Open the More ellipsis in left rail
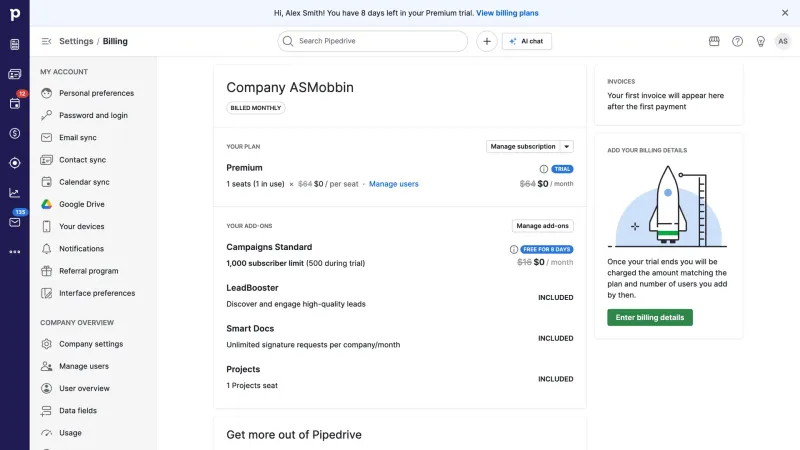Image resolution: width=800 pixels, height=450 pixels. coord(15,252)
